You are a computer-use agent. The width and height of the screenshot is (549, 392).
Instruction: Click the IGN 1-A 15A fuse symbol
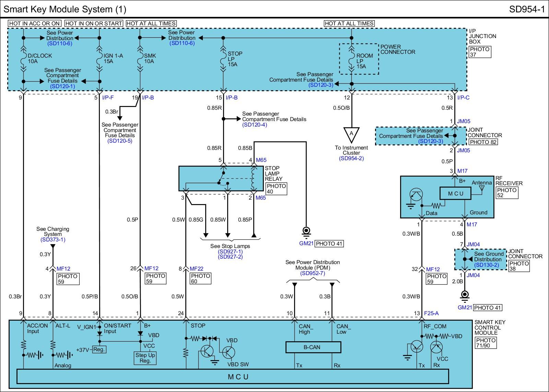[100, 61]
